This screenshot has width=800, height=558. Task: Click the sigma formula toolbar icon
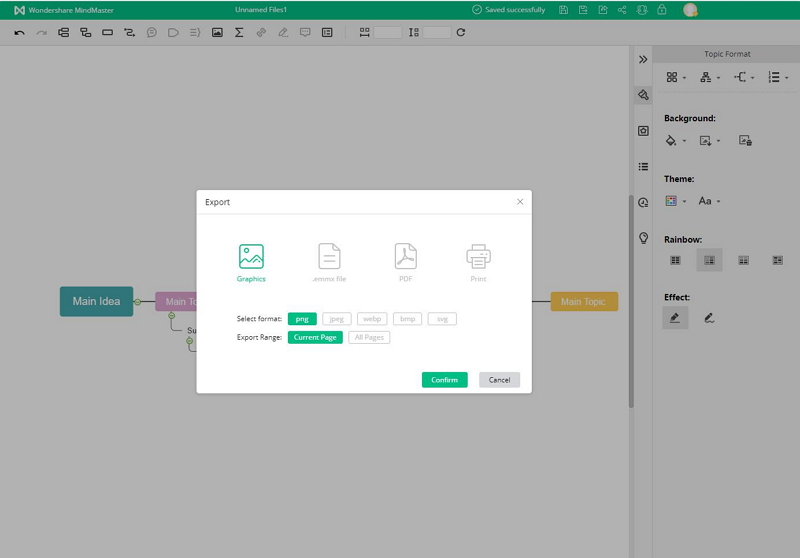click(x=239, y=33)
